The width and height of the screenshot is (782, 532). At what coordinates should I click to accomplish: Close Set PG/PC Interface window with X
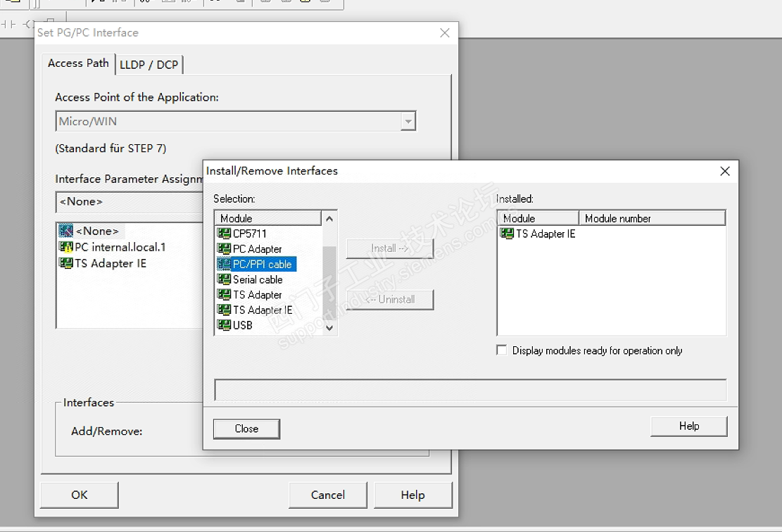[x=445, y=33]
